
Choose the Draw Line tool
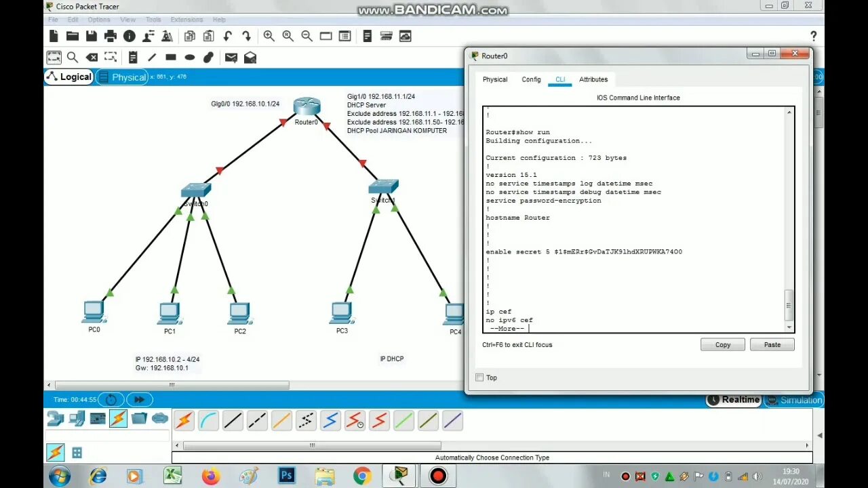tap(152, 58)
